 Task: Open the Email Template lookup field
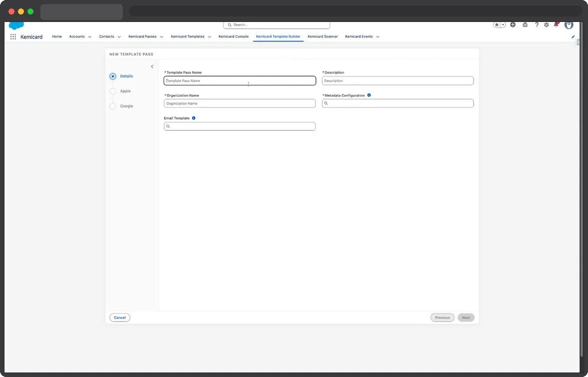pyautogui.click(x=240, y=126)
